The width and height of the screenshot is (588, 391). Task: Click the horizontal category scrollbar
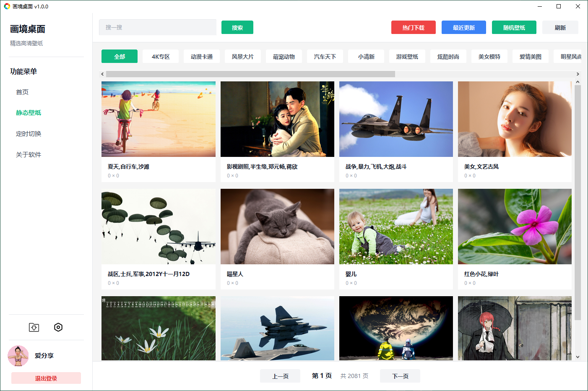(250, 74)
